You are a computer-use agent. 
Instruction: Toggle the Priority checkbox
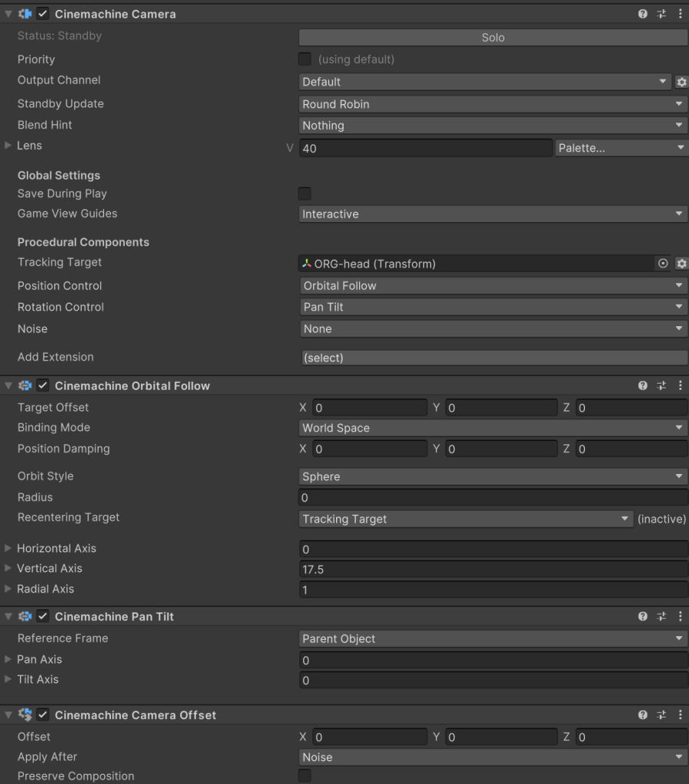point(305,60)
